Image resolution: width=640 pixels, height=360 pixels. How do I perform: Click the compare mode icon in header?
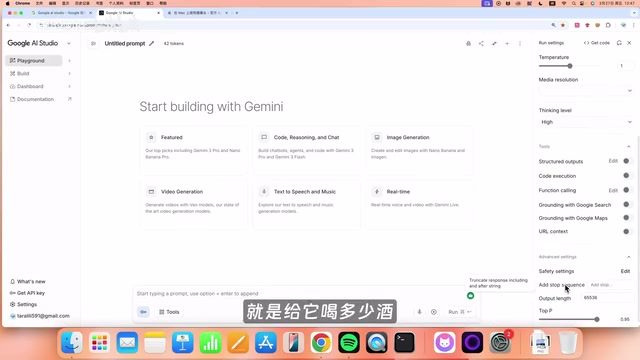pyautogui.click(x=494, y=43)
